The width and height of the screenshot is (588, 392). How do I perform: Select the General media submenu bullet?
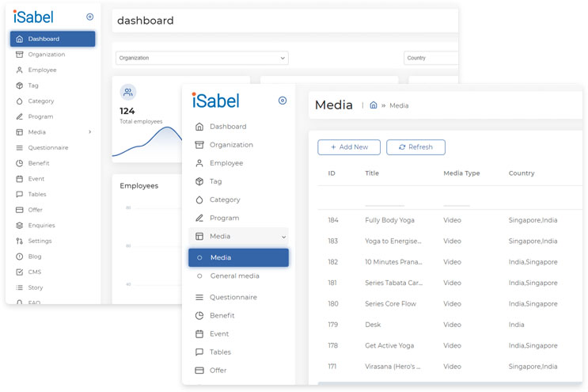pyautogui.click(x=199, y=276)
